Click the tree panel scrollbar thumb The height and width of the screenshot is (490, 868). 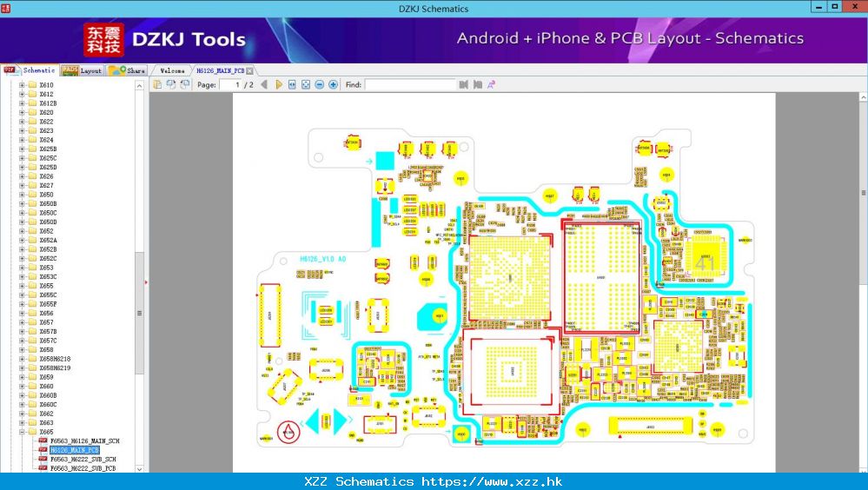pos(140,313)
